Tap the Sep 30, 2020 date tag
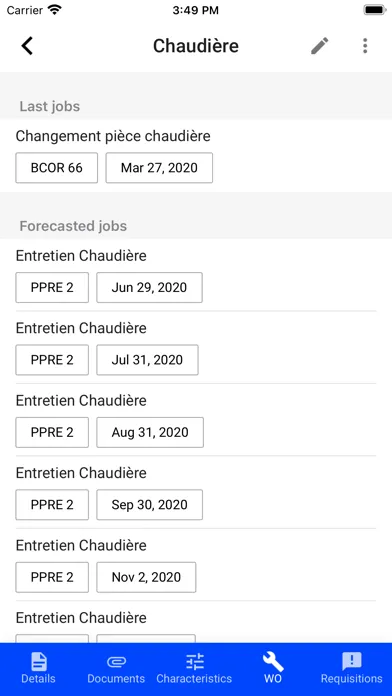 [x=150, y=505]
